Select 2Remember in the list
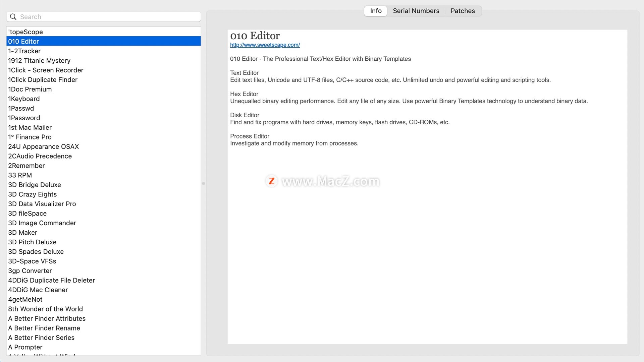 click(x=104, y=166)
